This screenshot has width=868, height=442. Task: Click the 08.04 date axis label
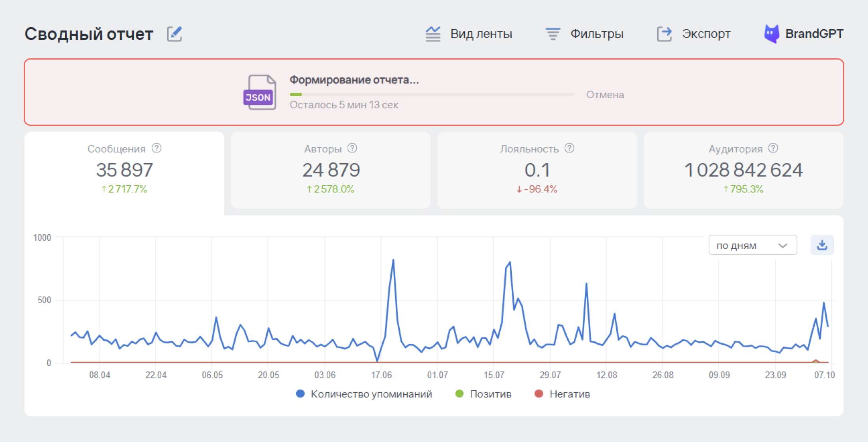pyautogui.click(x=99, y=375)
